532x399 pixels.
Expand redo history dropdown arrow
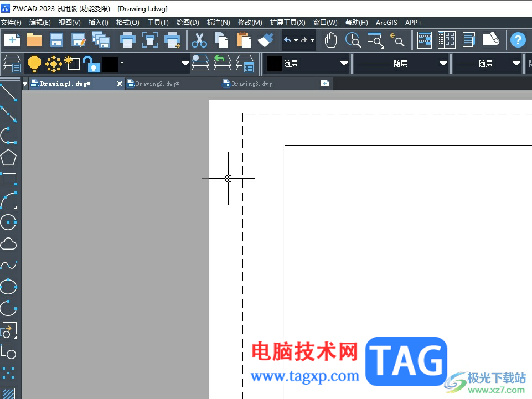(x=312, y=40)
